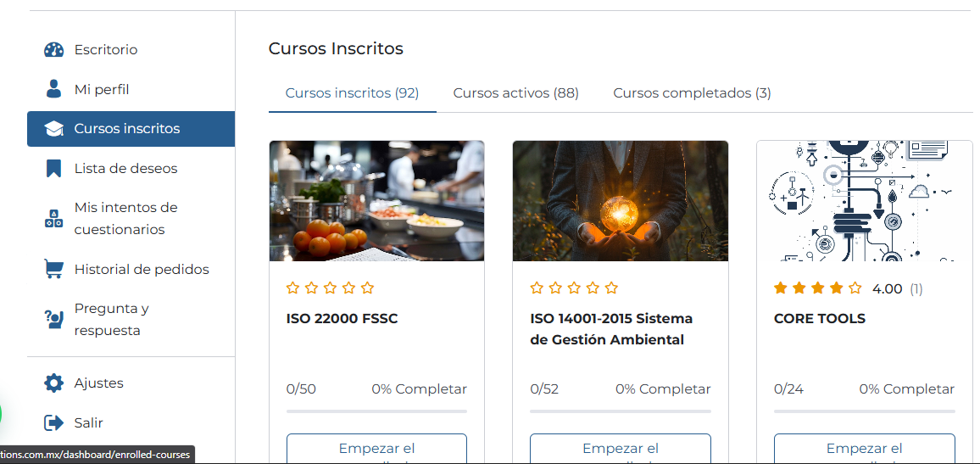Click the ISO 22000 FSSC kitchen thumbnail
This screenshot has height=464, width=980.
376,201
